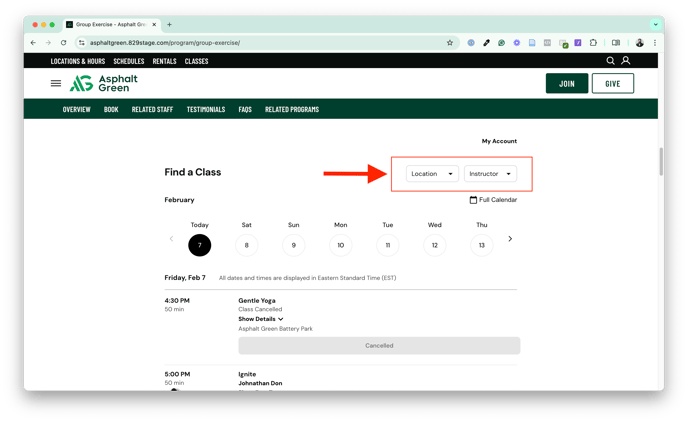
Task: Select Sunday date 9
Action: pos(294,245)
